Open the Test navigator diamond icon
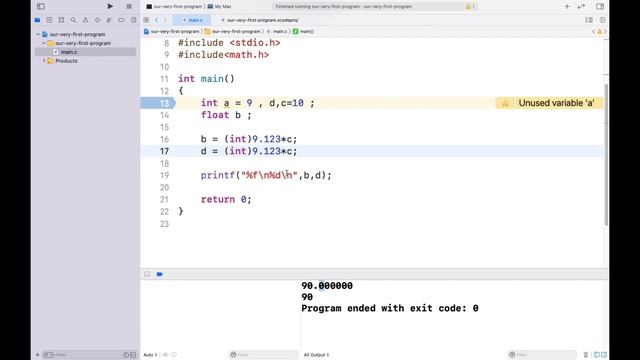640x360 pixels. tap(98, 20)
